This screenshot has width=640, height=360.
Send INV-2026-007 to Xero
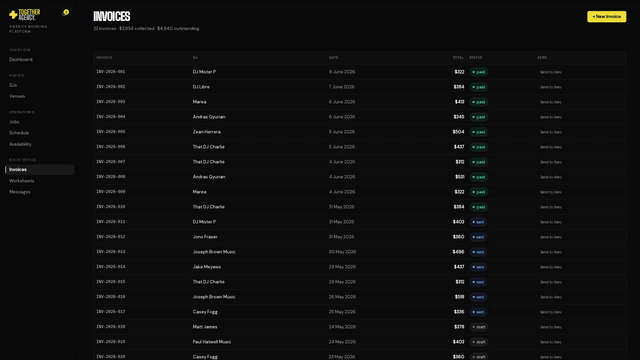551,162
